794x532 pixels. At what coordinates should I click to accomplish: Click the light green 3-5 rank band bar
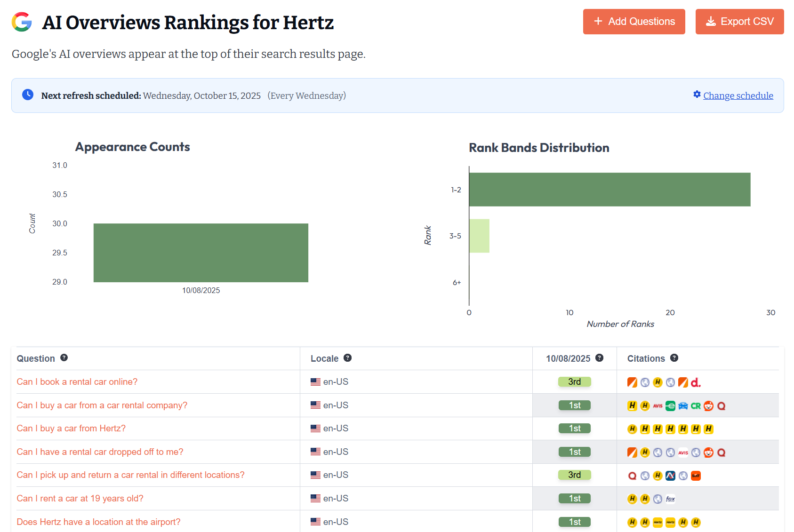(x=479, y=236)
